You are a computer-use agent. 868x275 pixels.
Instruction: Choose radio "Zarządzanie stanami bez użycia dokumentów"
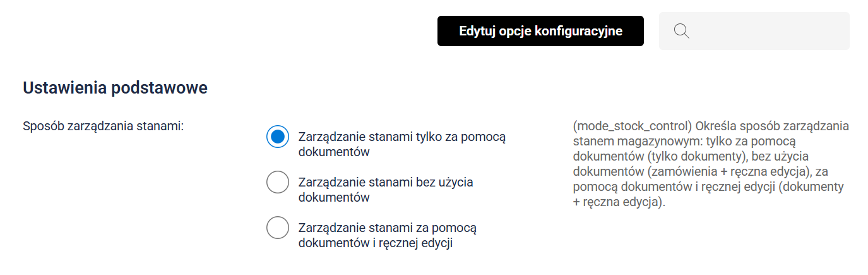tap(278, 182)
